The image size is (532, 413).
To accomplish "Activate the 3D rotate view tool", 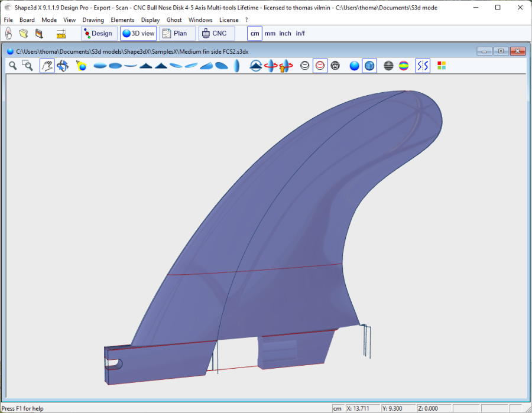I will [63, 66].
